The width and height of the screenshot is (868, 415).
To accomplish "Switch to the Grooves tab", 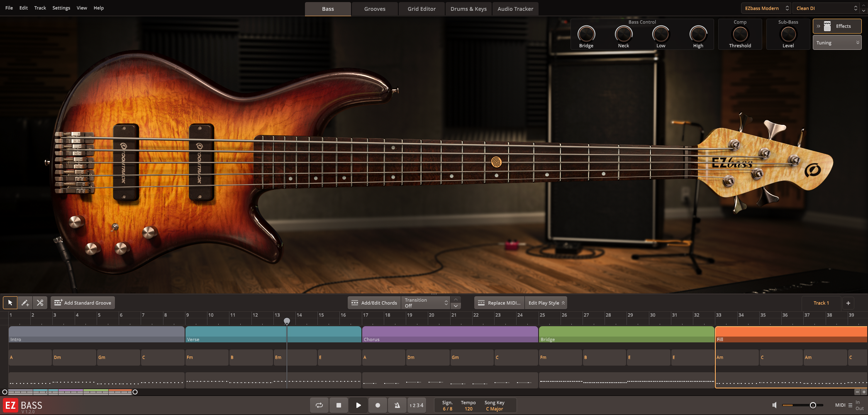I will pyautogui.click(x=374, y=9).
